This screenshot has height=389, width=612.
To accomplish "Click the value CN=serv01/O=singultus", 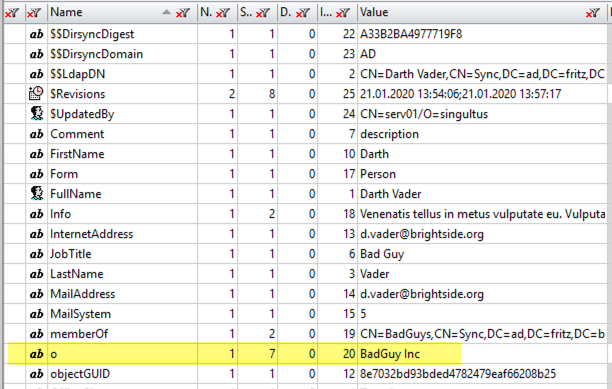I will click(424, 114).
